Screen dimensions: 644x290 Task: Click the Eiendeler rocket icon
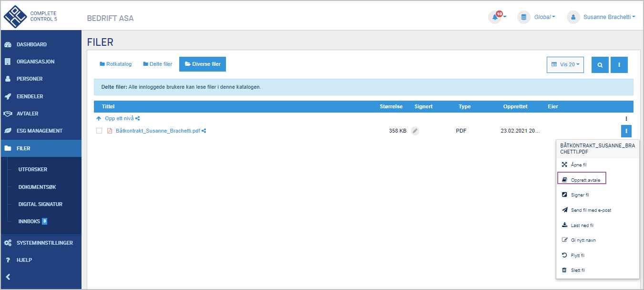click(x=8, y=96)
